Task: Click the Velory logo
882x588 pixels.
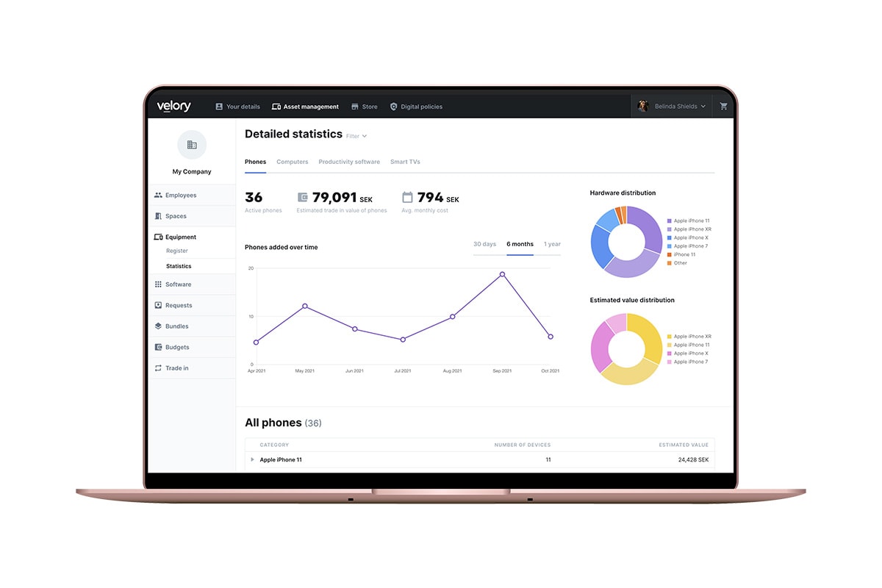Action: click(x=173, y=106)
